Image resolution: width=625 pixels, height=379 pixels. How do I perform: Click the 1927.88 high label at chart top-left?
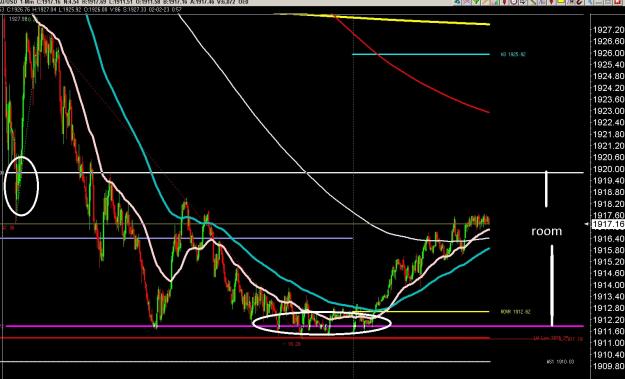(x=18, y=19)
